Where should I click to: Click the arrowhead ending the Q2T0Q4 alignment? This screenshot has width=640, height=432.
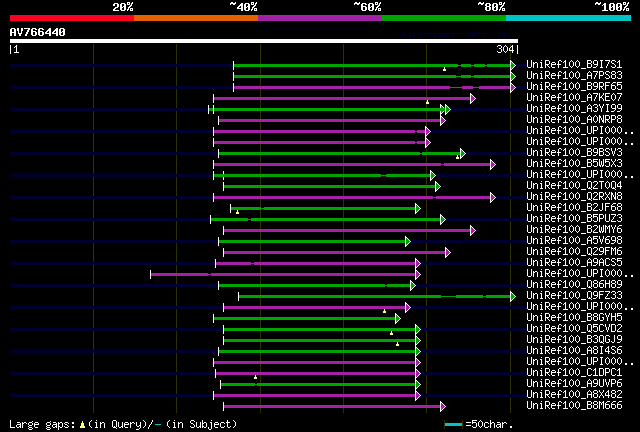pyautogui.click(x=438, y=187)
